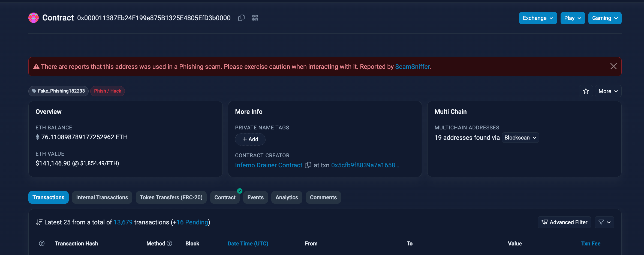Open the Blockscan multichain dropdown

click(520, 138)
